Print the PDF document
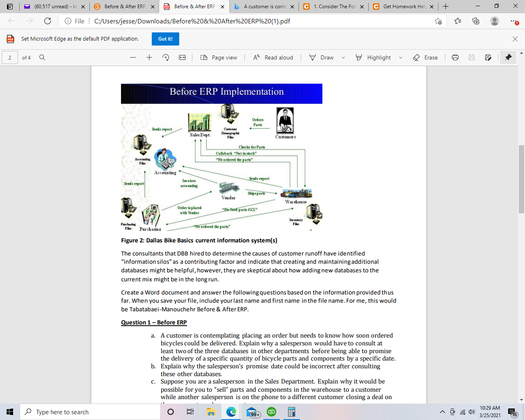This screenshot has height=420, width=525. [x=455, y=57]
